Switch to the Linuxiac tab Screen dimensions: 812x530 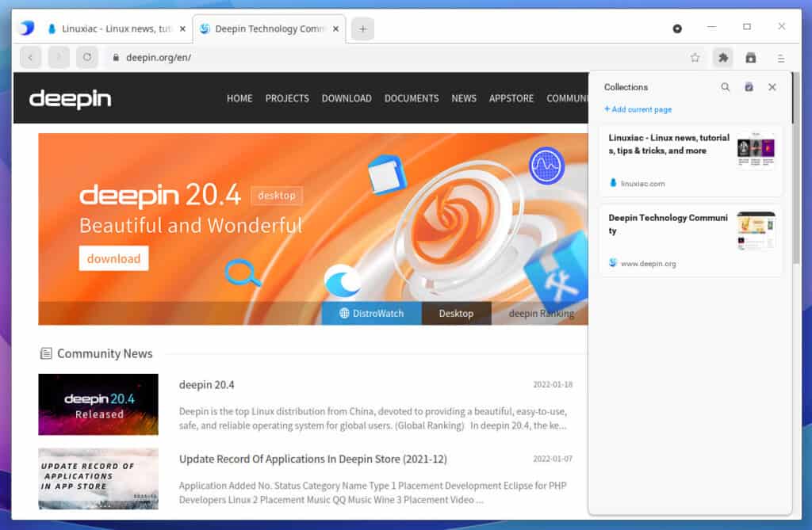click(x=116, y=29)
